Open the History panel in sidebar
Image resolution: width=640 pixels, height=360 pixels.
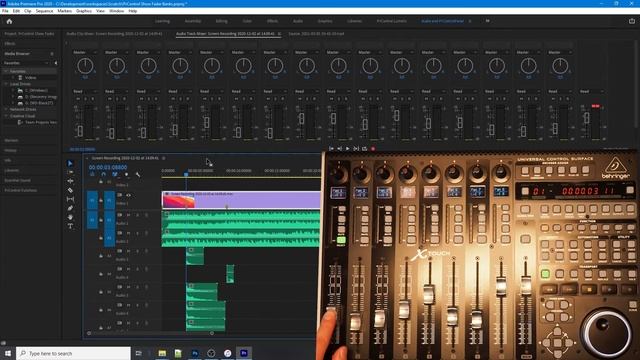click(x=11, y=150)
